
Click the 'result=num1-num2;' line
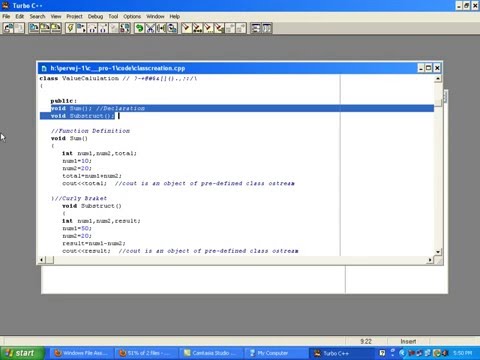tap(94, 243)
